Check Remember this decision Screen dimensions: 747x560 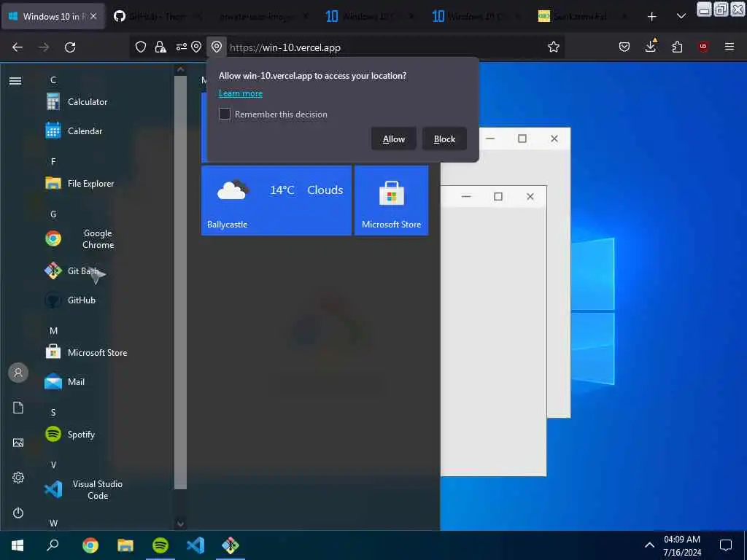point(225,114)
